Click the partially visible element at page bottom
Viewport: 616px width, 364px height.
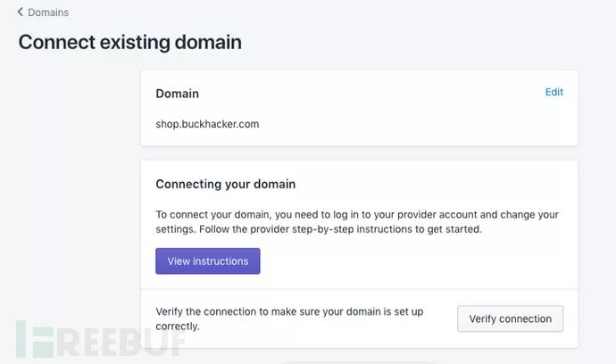357,361
